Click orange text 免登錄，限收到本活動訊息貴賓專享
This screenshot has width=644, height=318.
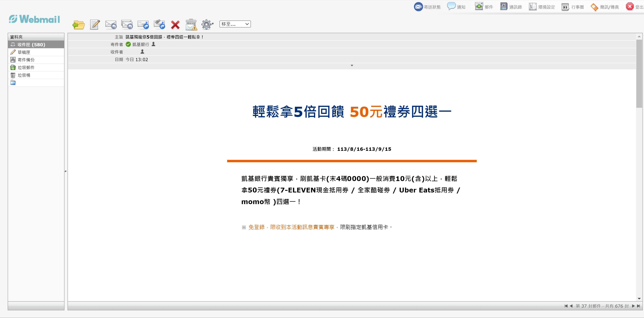pyautogui.click(x=291, y=227)
